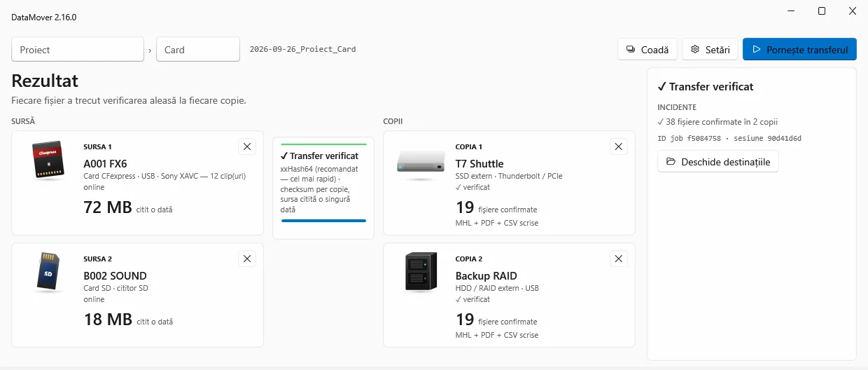Screen dimensions: 868x370
Task: Click SSD extern · Thunderbolt / PCIe text
Action: 509,176
